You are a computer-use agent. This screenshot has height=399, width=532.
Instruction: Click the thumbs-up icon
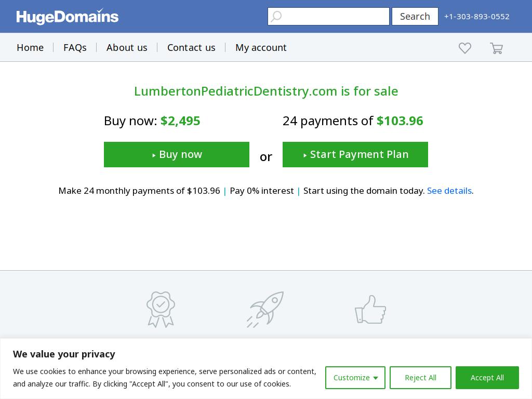point(370,310)
